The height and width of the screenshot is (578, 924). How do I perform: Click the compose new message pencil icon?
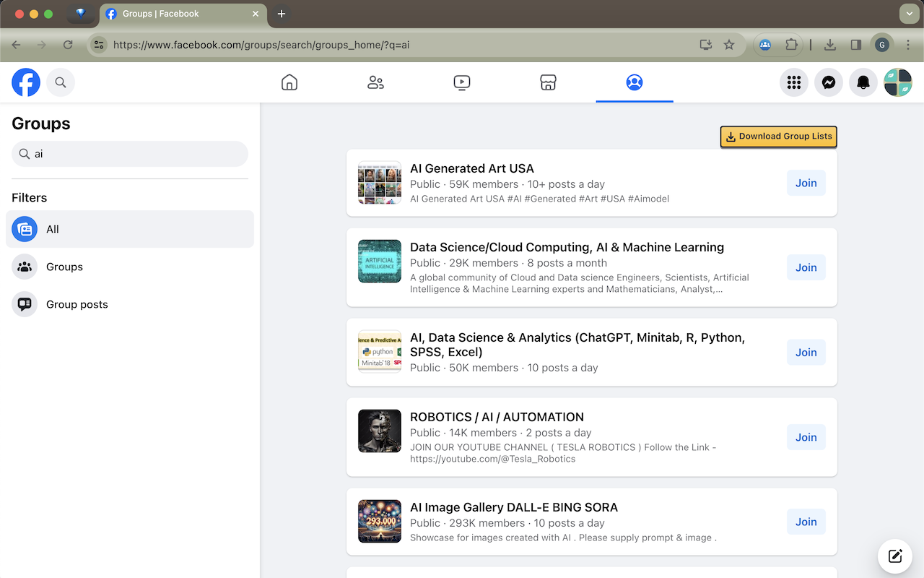click(895, 556)
